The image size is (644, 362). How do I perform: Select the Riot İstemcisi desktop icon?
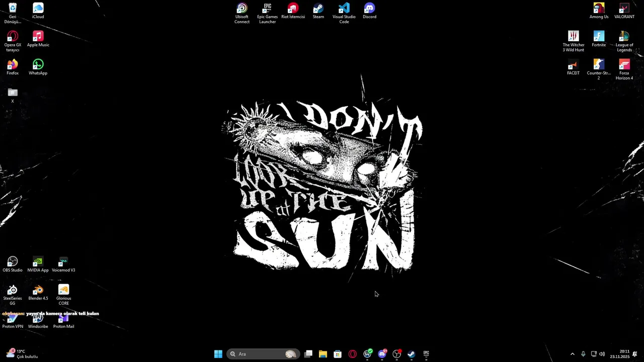coord(293,11)
